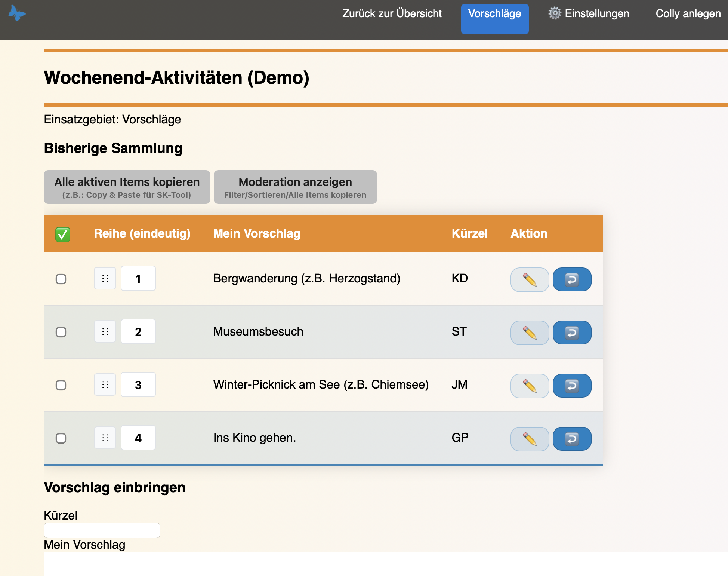
Task: Click the Kürzel input field
Action: pos(102,530)
